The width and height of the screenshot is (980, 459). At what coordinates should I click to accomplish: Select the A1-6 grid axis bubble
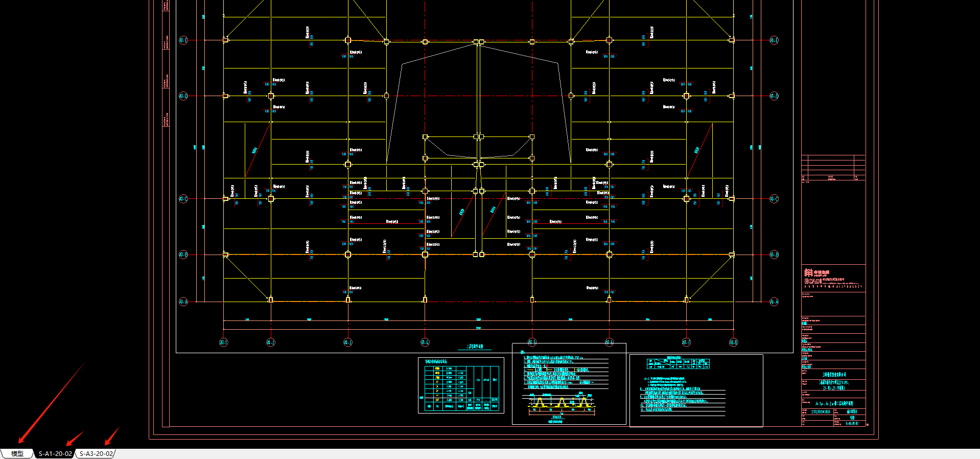(x=609, y=342)
